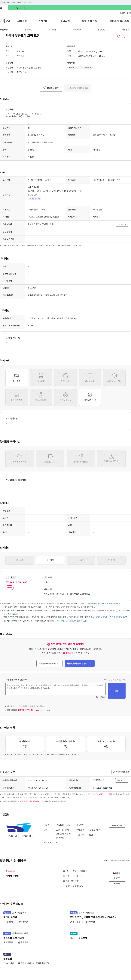The width and height of the screenshot is (131, 980).
Task: Open the 출산휴가·육아휴직 menu
Action: pyautogui.click(x=119, y=21)
